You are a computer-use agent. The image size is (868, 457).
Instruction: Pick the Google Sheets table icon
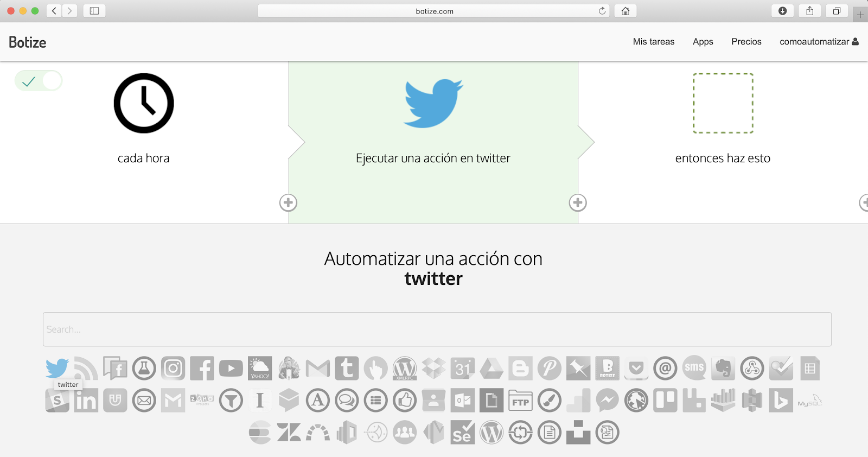click(x=810, y=369)
